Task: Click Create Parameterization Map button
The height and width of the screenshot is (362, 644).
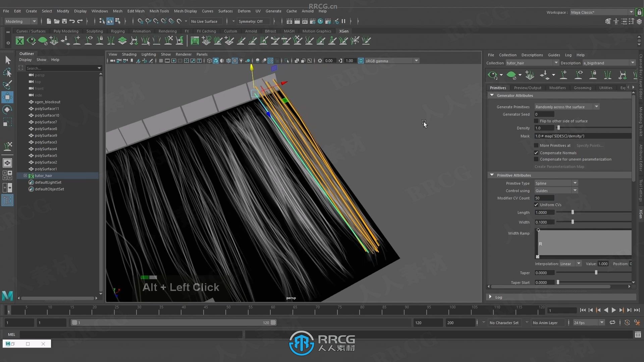Action: click(x=559, y=167)
